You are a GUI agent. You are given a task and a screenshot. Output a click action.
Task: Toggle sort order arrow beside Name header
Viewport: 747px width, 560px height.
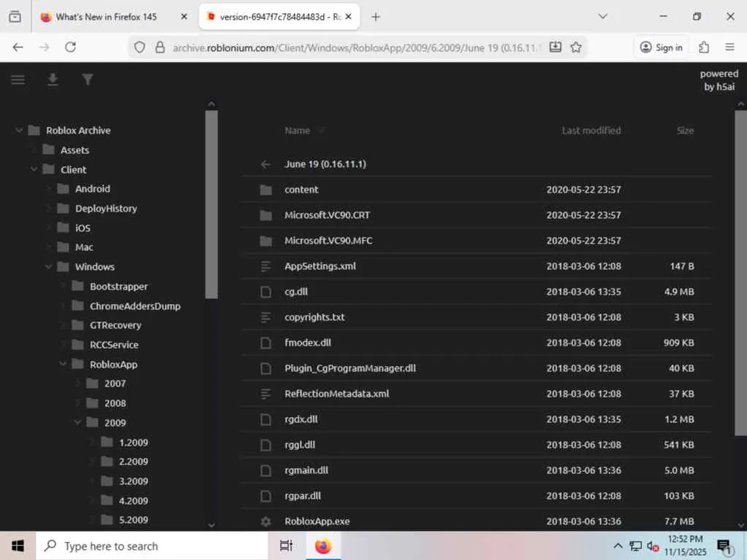tap(321, 130)
